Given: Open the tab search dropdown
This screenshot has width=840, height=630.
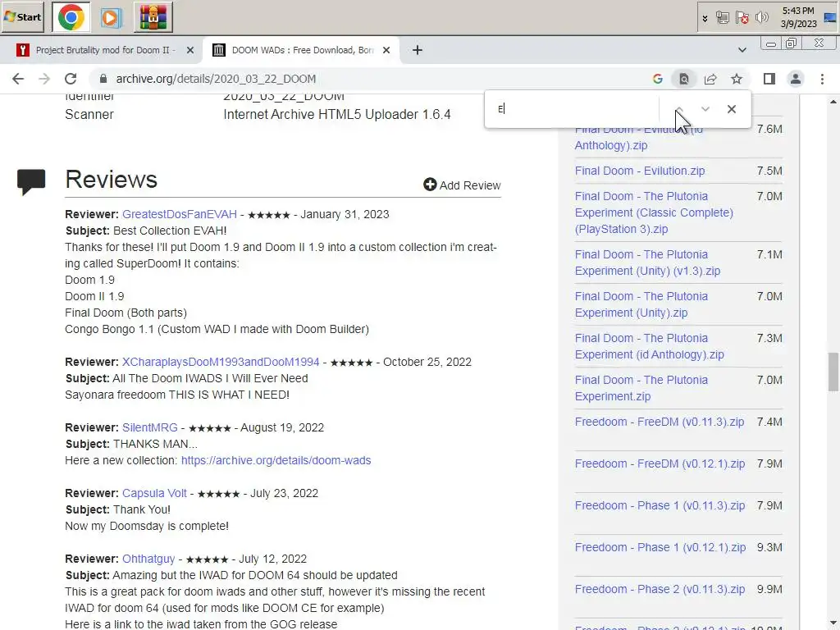Looking at the screenshot, I should coord(742,50).
